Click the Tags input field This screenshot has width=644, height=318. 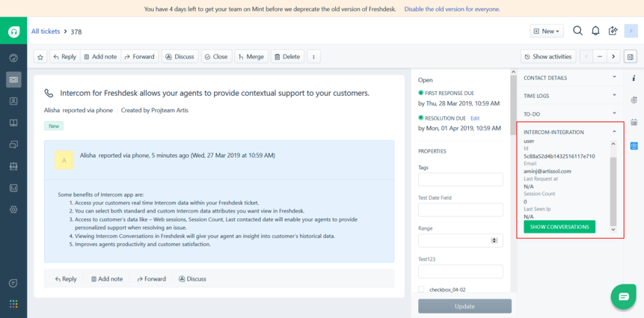[x=461, y=180]
